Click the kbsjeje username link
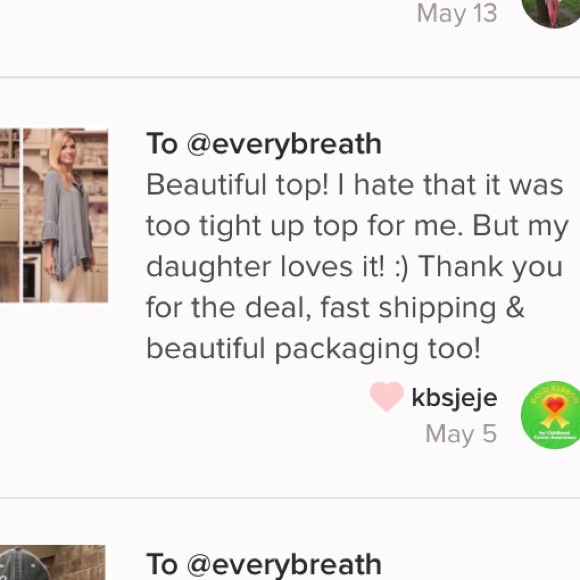 coord(454,398)
